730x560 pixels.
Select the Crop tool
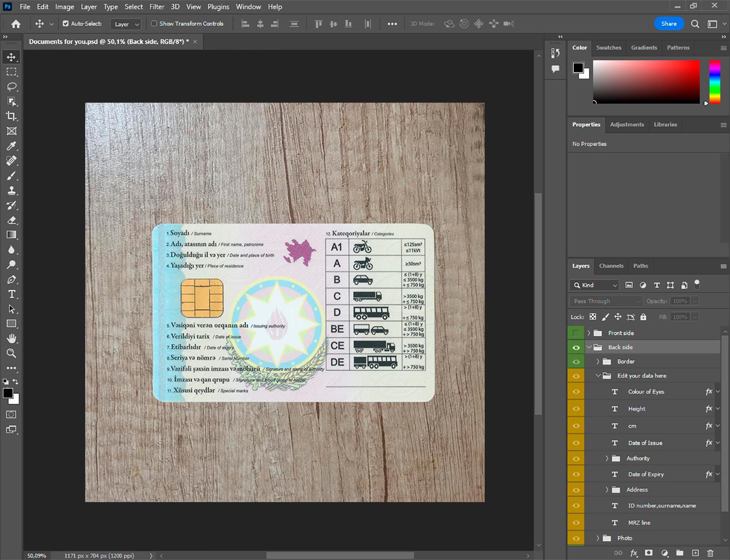click(11, 116)
